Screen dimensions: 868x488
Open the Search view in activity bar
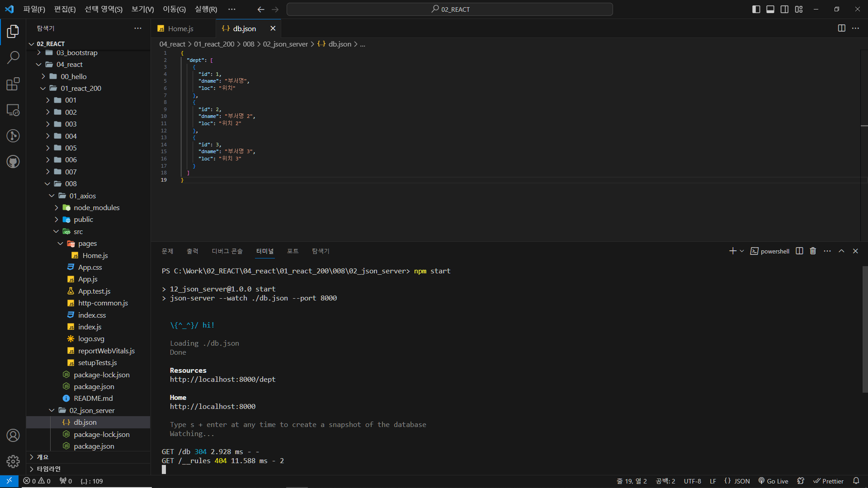13,57
